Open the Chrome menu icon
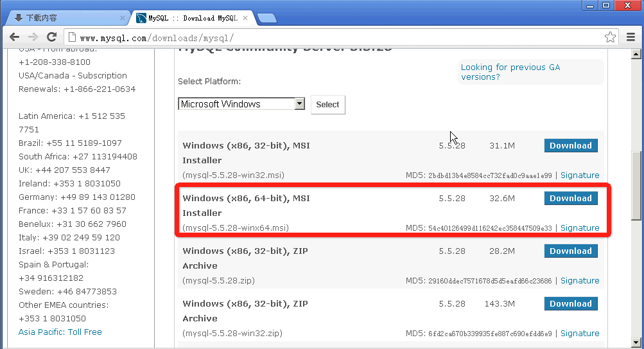The width and height of the screenshot is (644, 349). click(631, 37)
